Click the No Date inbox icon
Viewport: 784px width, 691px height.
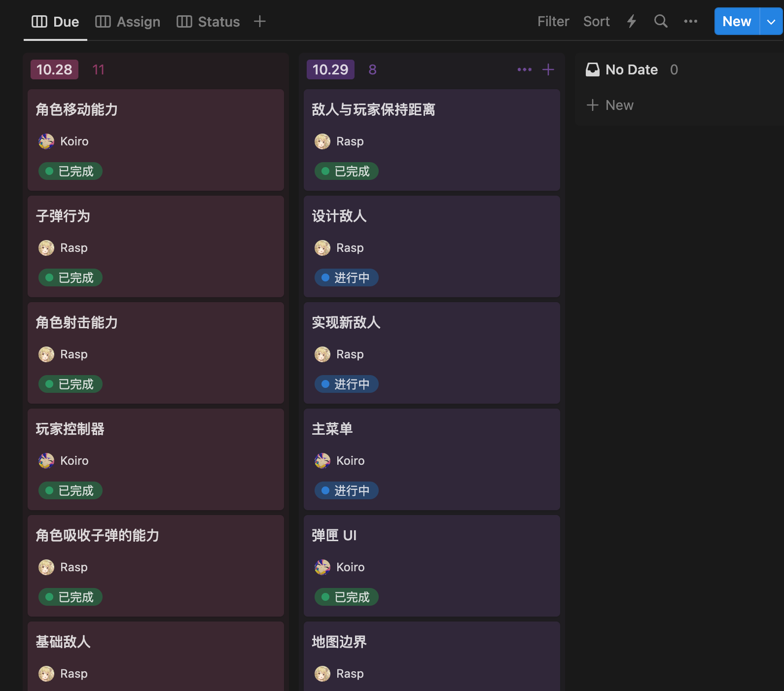click(x=592, y=69)
